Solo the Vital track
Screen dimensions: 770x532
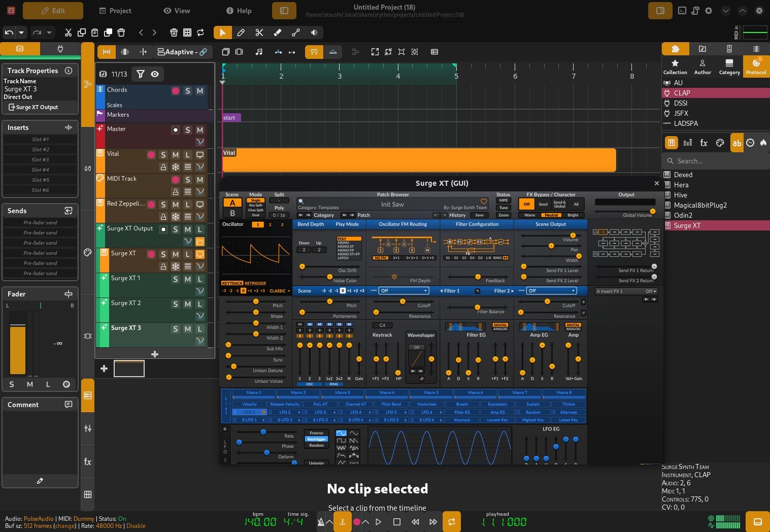point(163,155)
